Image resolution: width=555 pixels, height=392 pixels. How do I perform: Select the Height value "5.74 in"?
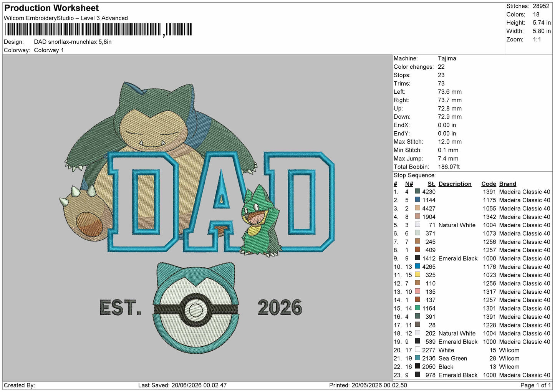542,23
